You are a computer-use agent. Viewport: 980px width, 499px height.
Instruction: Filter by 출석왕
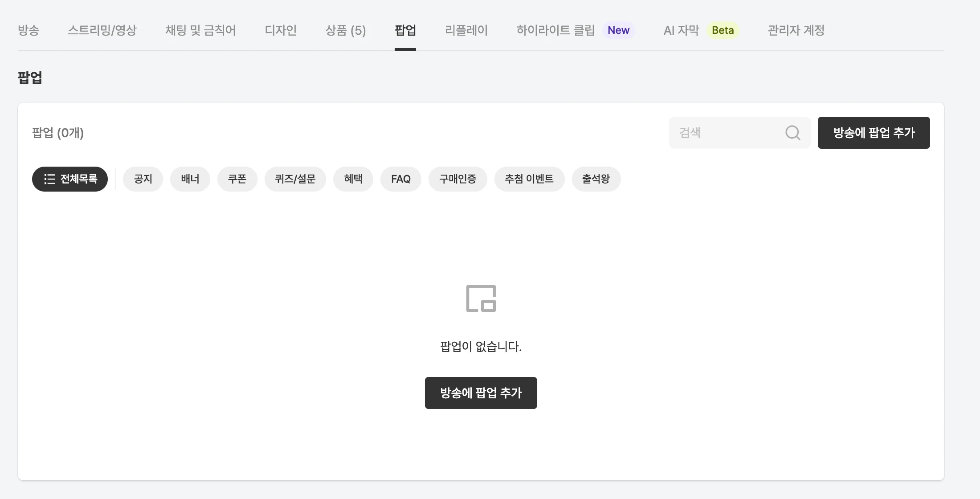[x=596, y=179]
